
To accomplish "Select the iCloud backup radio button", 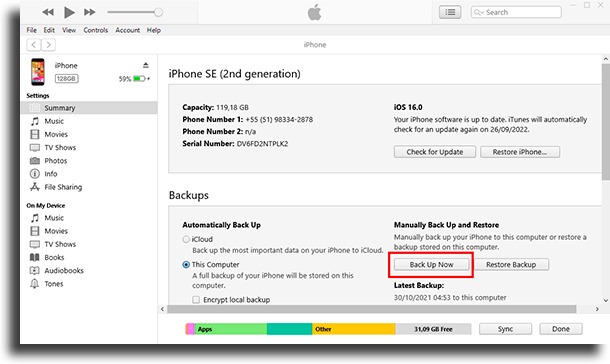I will [186, 239].
